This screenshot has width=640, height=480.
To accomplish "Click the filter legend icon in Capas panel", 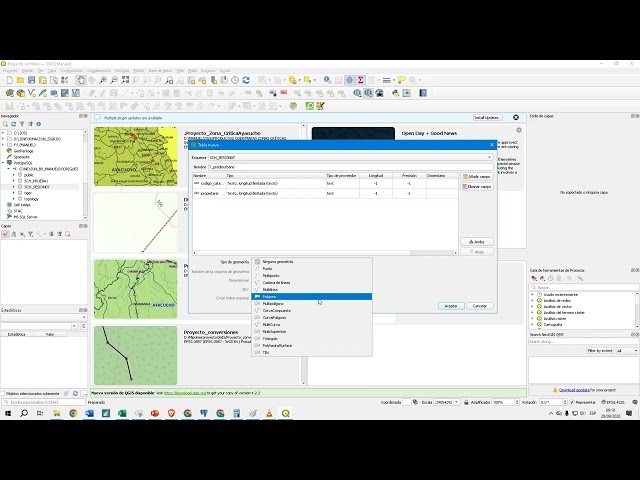I will pos(30,234).
